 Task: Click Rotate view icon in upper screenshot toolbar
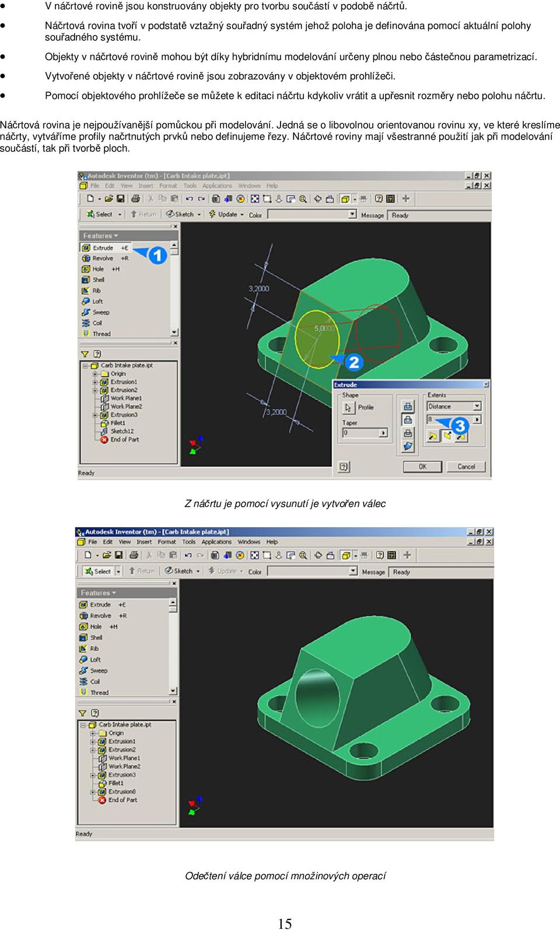click(318, 198)
